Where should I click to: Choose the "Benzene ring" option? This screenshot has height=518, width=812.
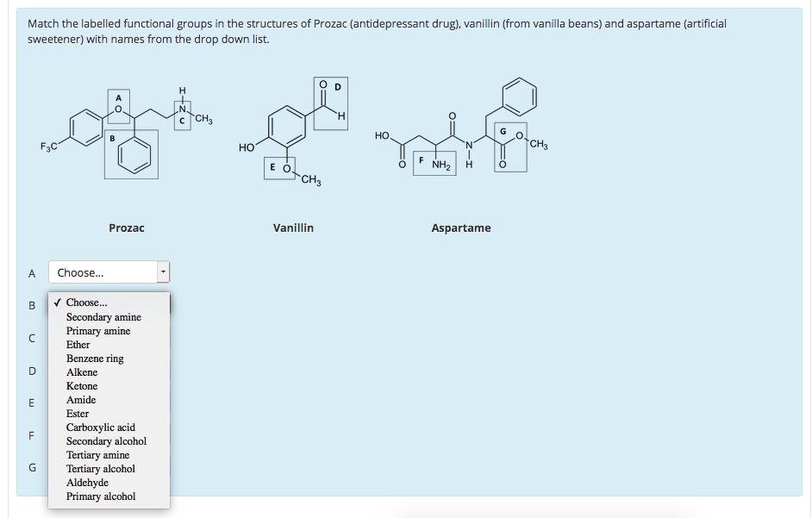pyautogui.click(x=95, y=358)
